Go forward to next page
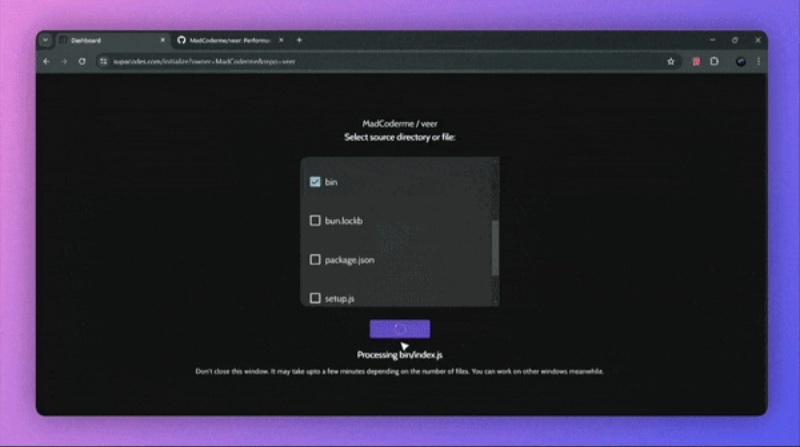The width and height of the screenshot is (800, 447). tap(64, 61)
